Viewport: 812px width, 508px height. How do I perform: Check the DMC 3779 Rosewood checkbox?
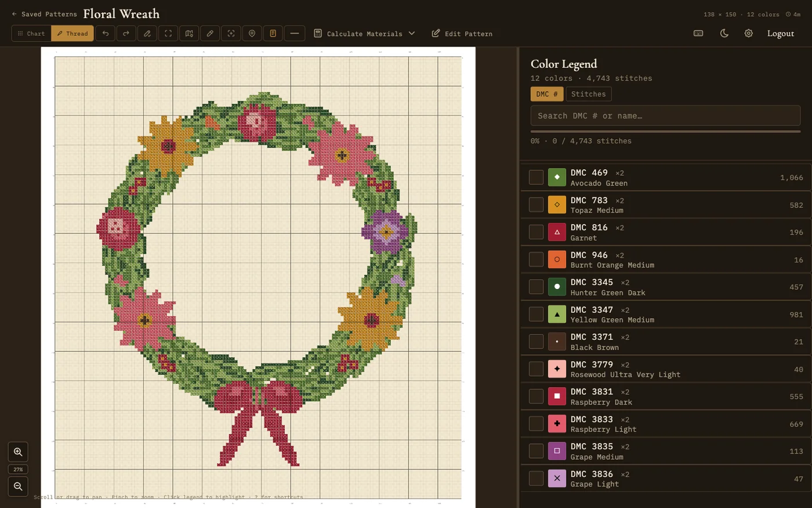[536, 369]
